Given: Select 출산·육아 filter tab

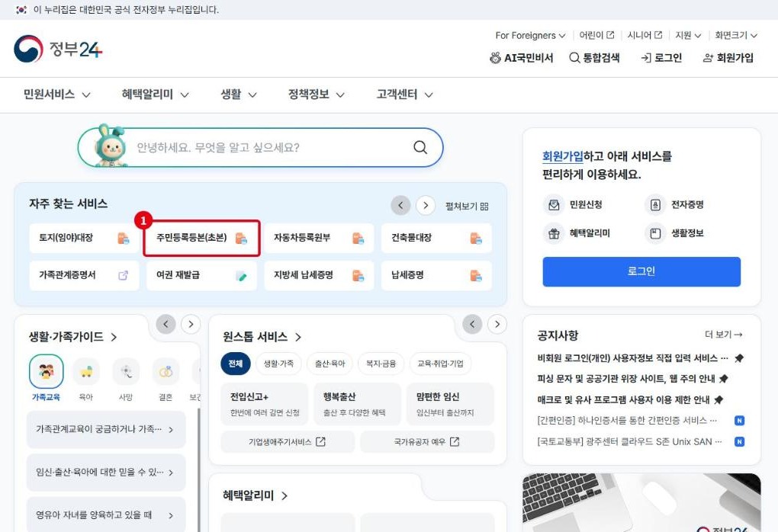Looking at the screenshot, I should tap(330, 364).
